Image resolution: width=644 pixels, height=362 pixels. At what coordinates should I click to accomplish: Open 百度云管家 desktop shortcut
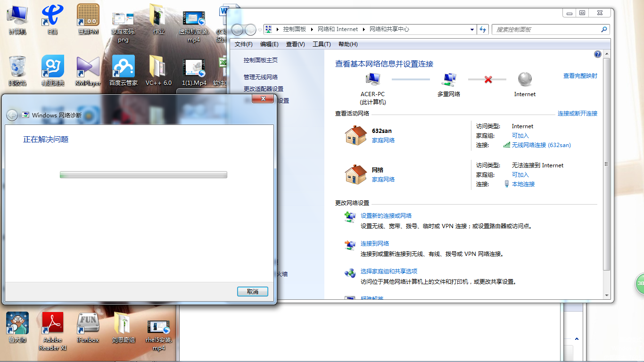pyautogui.click(x=123, y=71)
